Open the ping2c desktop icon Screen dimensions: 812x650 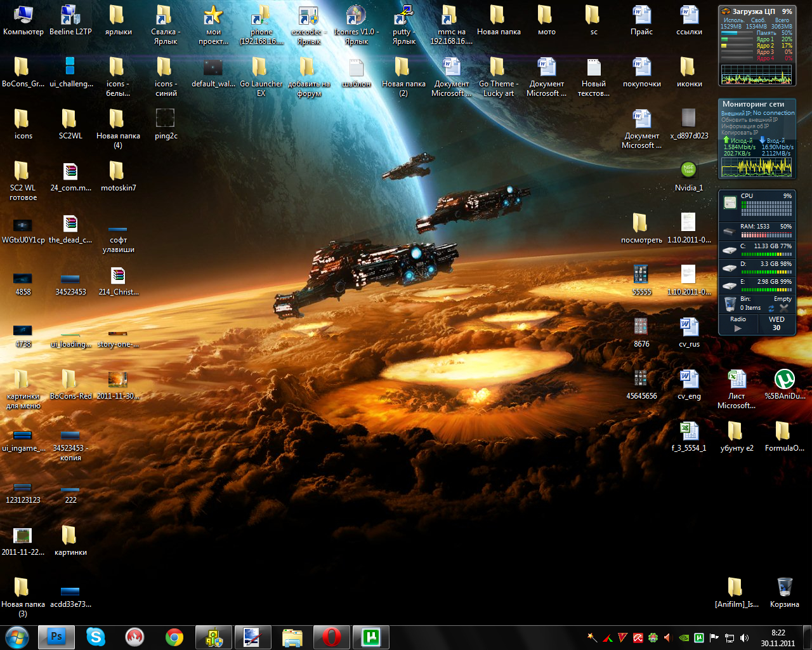[166, 124]
